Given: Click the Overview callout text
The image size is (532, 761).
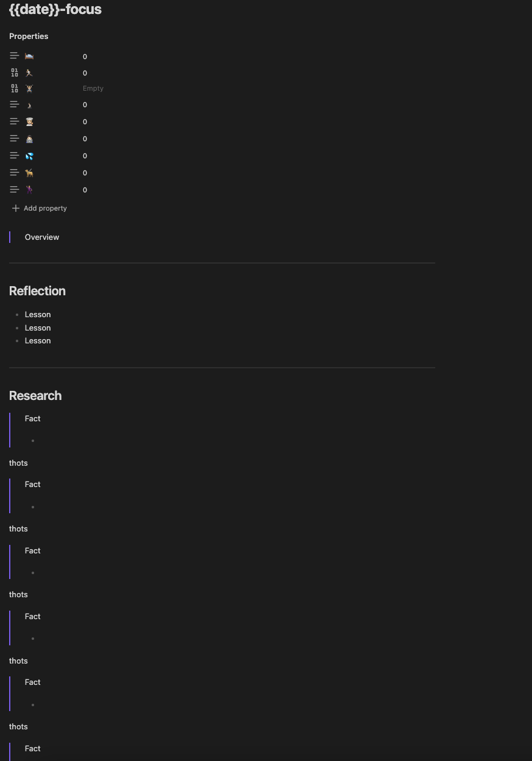Looking at the screenshot, I should coord(42,237).
